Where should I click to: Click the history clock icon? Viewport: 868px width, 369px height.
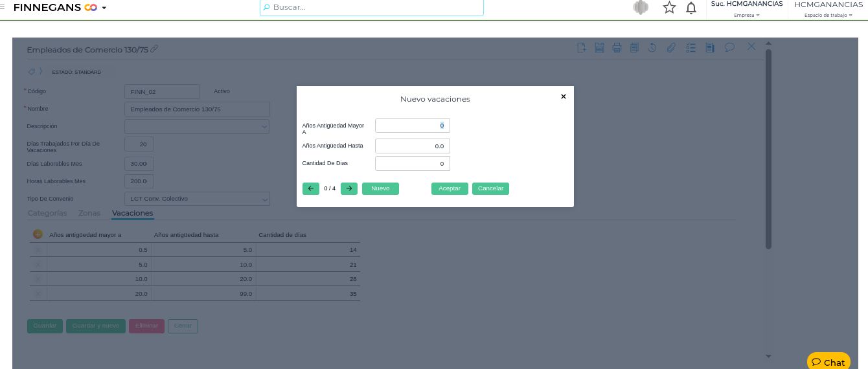coord(652,47)
